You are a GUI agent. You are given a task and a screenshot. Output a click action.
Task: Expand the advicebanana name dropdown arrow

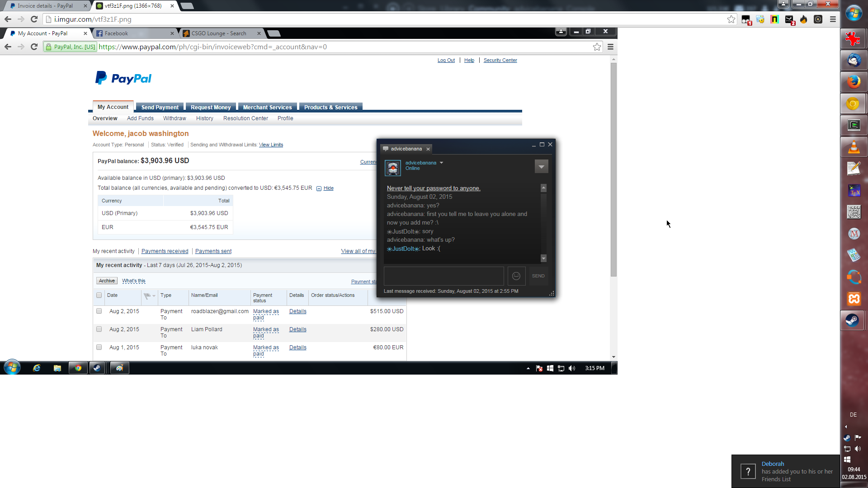pyautogui.click(x=441, y=163)
